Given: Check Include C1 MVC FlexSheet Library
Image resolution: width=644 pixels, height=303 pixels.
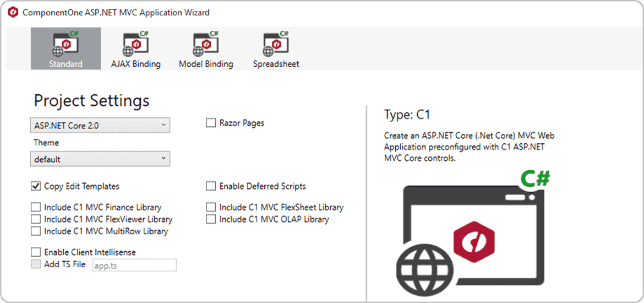Looking at the screenshot, I should [x=211, y=208].
